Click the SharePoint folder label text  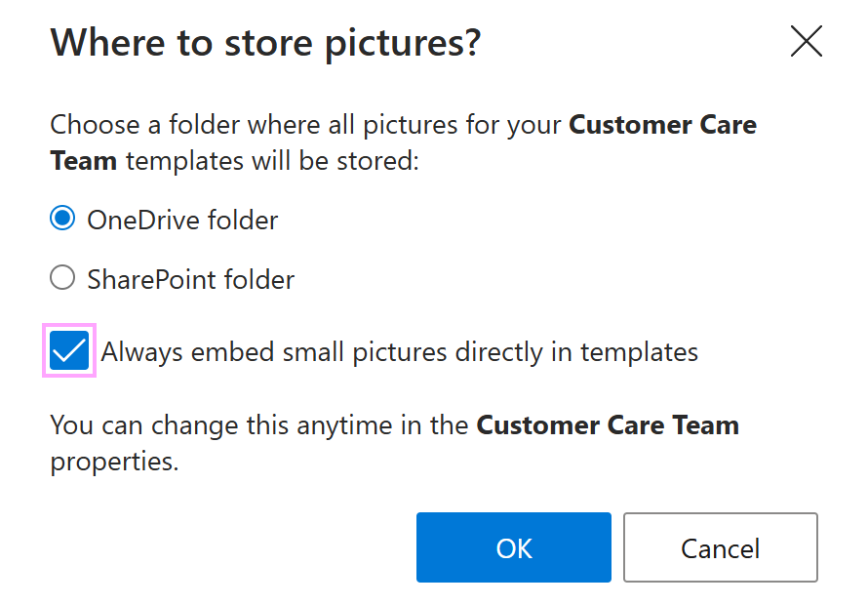[x=190, y=279]
